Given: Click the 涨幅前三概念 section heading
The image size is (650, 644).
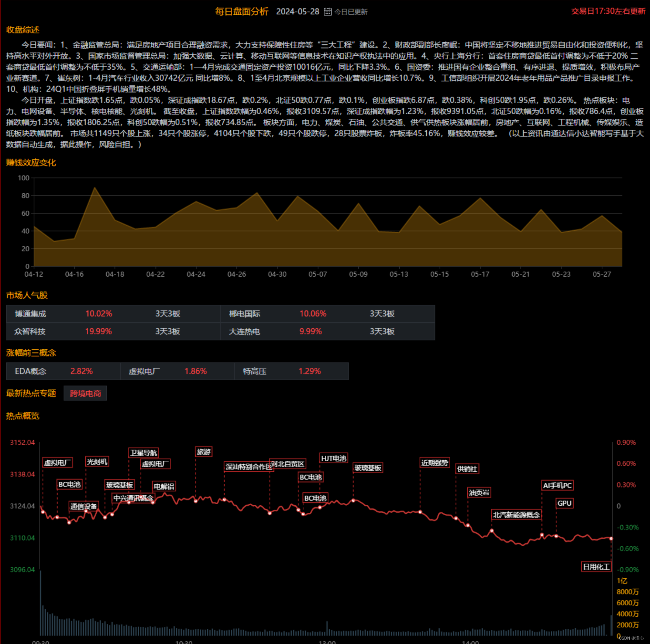Looking at the screenshot, I should coord(31,353).
